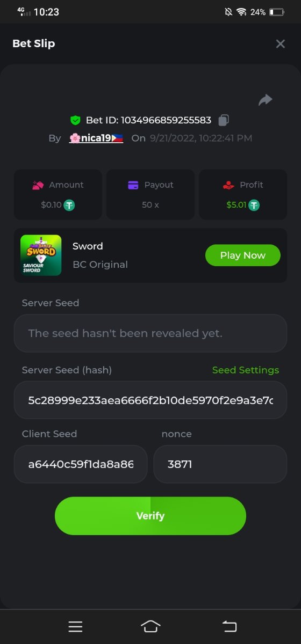Tap the share arrow icon

pyautogui.click(x=266, y=100)
